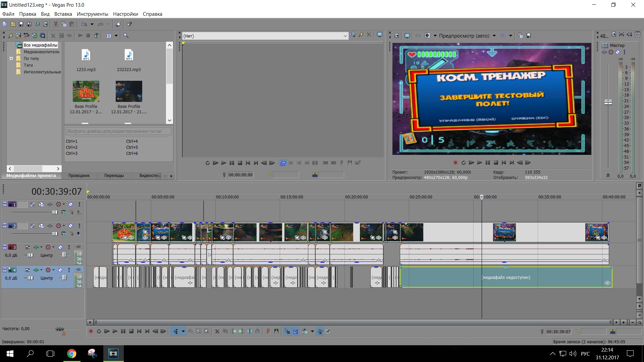Click the Cut scissors icon
This screenshot has width=644, height=362.
[x=56, y=24]
